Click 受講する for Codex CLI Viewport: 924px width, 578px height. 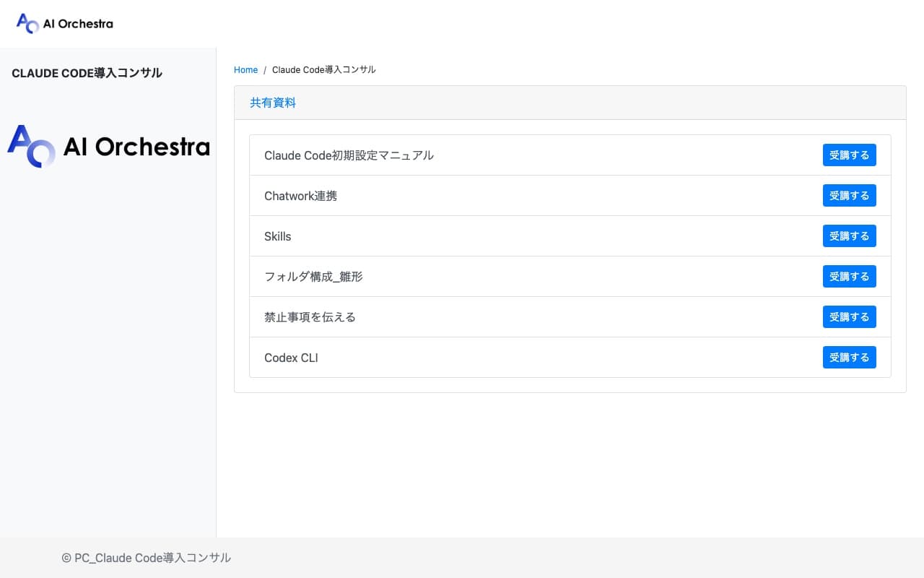(x=849, y=358)
